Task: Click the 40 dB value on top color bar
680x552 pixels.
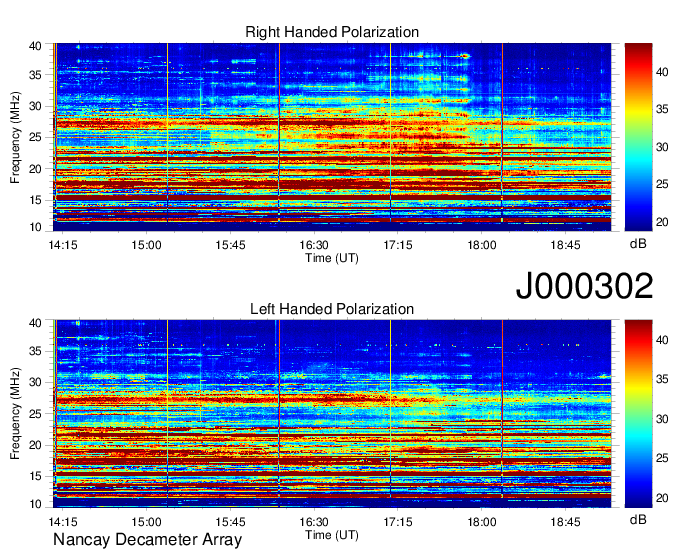Action: pos(662,72)
